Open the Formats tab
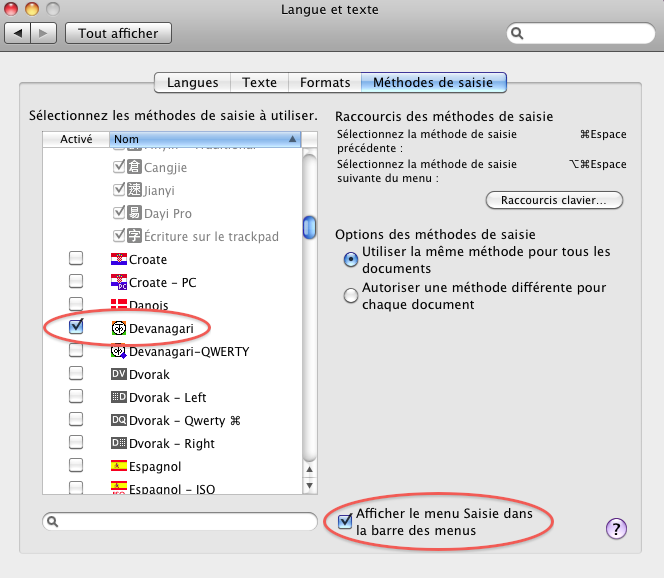The height and width of the screenshot is (578, 664). coord(325,82)
